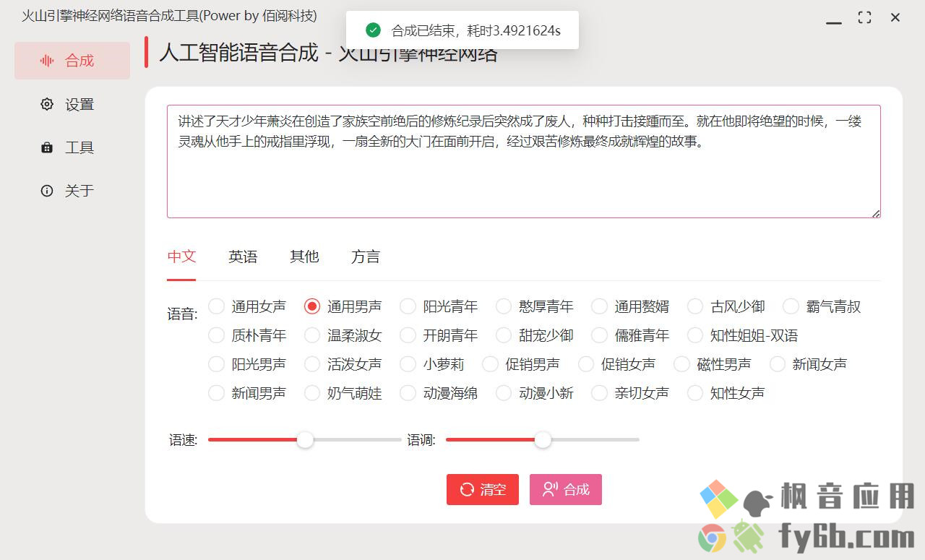Click the refresh icon on the 清空 button
This screenshot has width=925, height=560.
tap(467, 489)
